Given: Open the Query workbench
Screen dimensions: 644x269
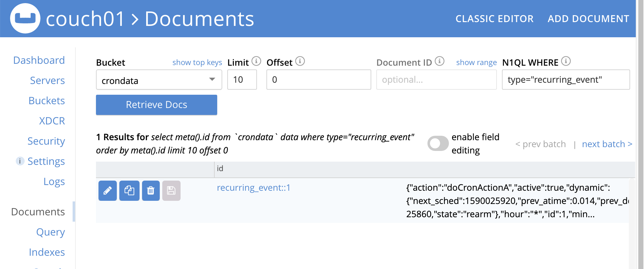Looking at the screenshot, I should (51, 232).
